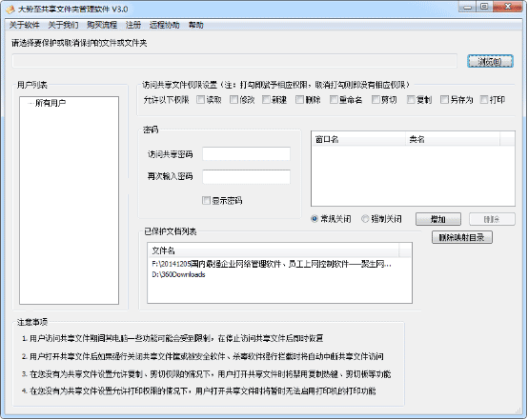Minimize the application window

tap(467, 7)
